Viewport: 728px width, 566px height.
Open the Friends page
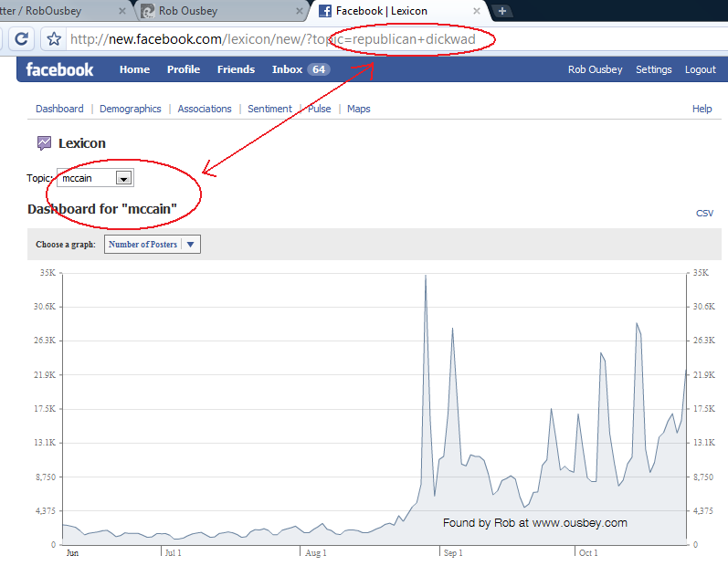click(236, 69)
